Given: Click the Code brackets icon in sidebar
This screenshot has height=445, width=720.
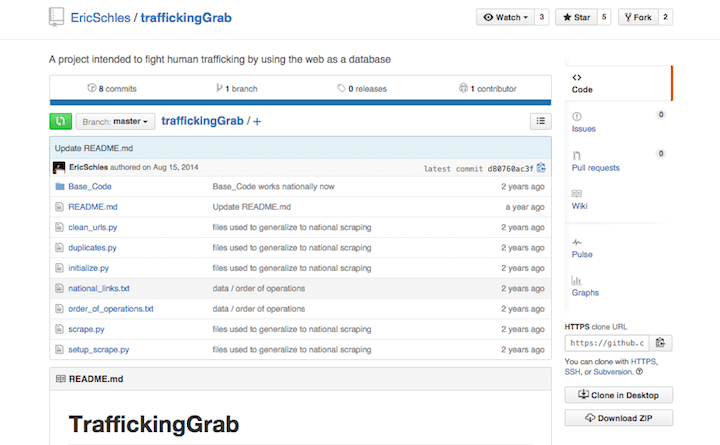Looking at the screenshot, I should tap(577, 77).
